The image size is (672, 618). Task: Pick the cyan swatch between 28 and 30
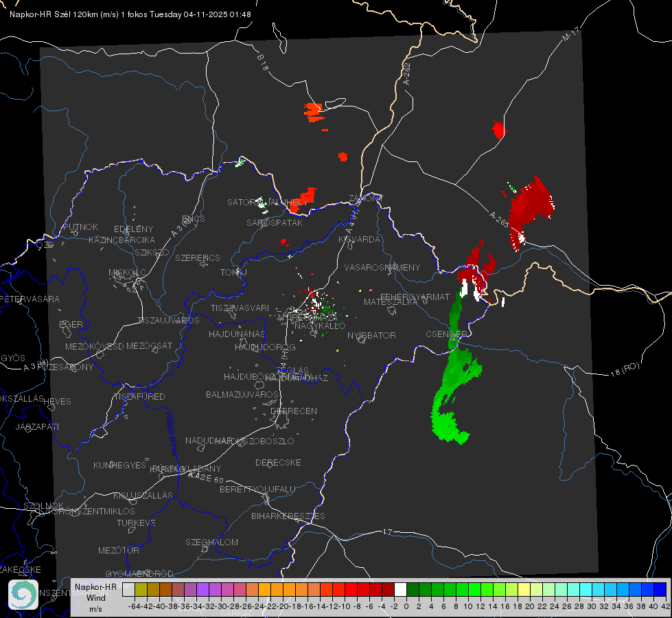tap(586, 589)
